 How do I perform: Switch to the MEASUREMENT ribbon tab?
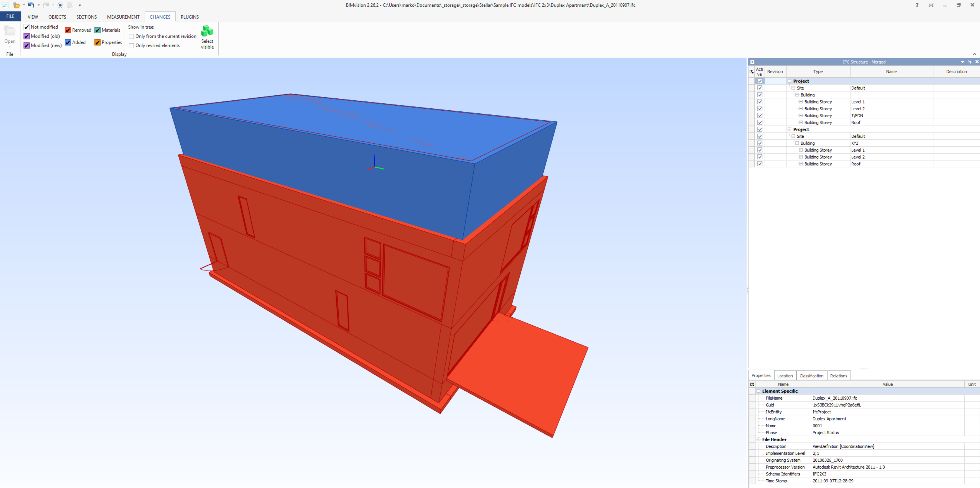(123, 17)
